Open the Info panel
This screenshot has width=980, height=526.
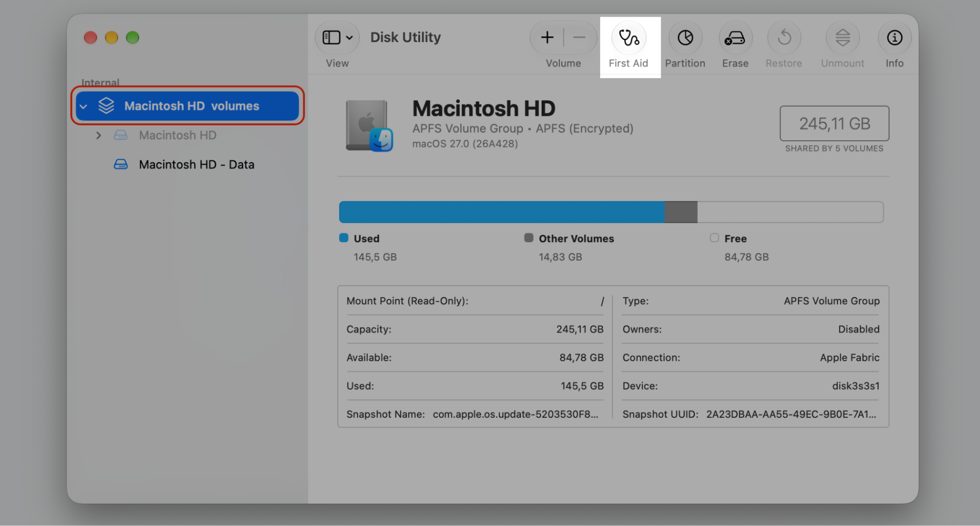pos(894,38)
